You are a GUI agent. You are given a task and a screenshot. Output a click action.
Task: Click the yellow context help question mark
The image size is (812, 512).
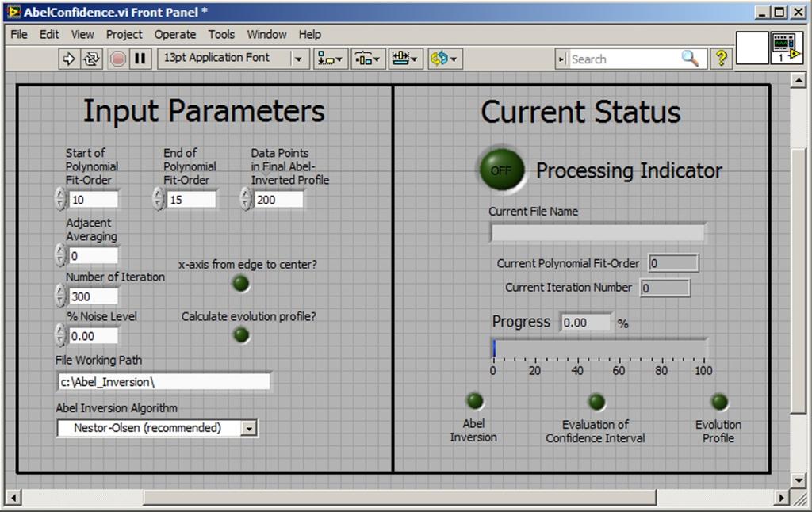point(721,59)
